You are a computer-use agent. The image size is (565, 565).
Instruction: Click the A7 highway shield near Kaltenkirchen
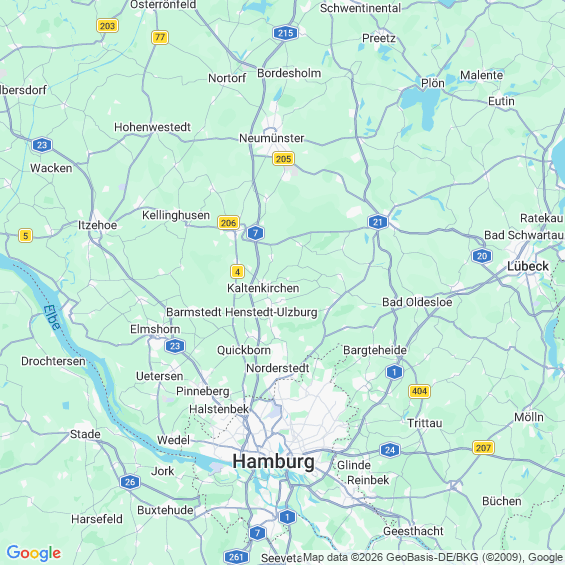click(x=255, y=233)
